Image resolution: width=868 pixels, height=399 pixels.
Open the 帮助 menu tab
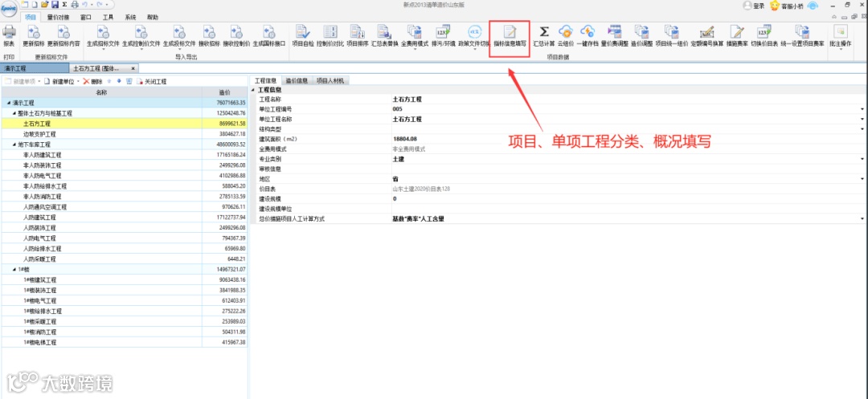[x=153, y=17]
